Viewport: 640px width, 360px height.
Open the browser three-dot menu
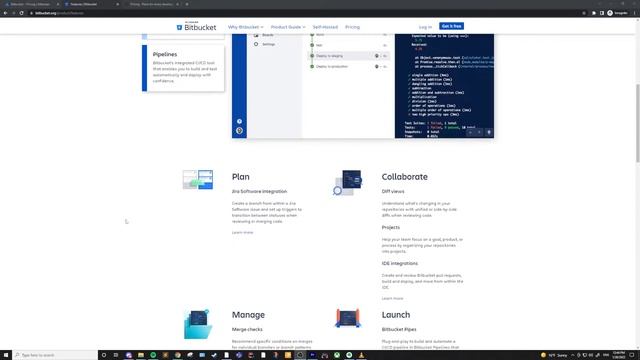(635, 13)
